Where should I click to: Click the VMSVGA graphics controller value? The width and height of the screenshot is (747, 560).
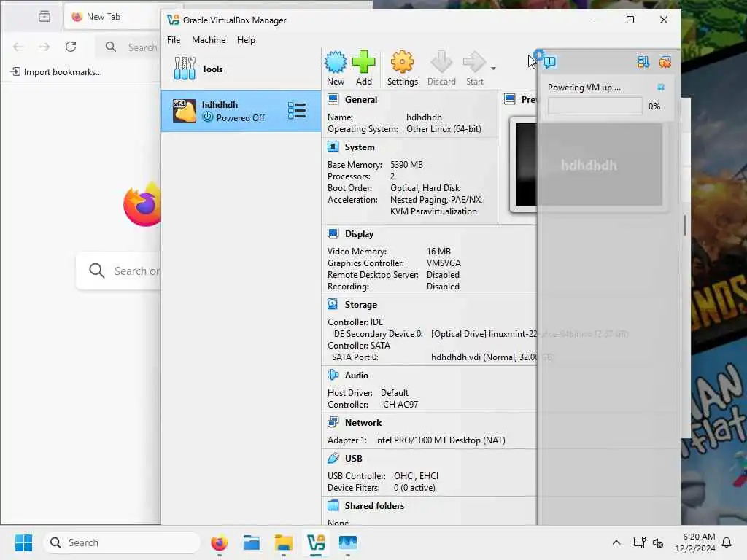pos(444,263)
